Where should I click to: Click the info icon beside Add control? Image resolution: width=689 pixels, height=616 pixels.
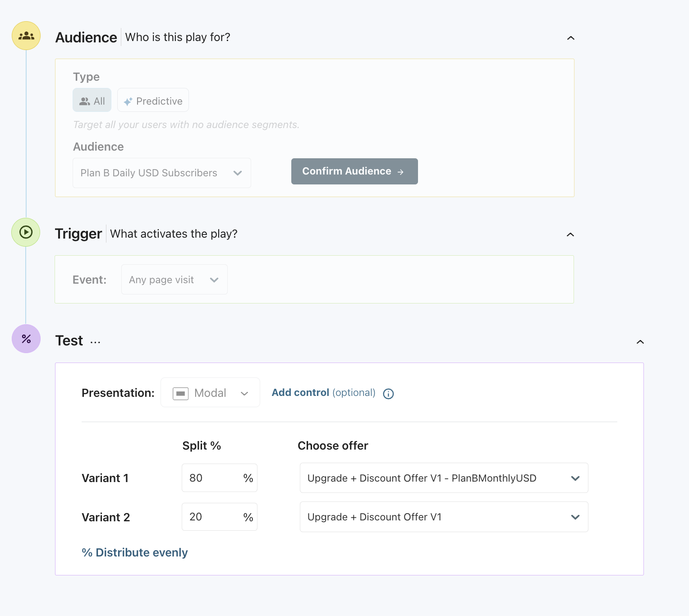388,394
